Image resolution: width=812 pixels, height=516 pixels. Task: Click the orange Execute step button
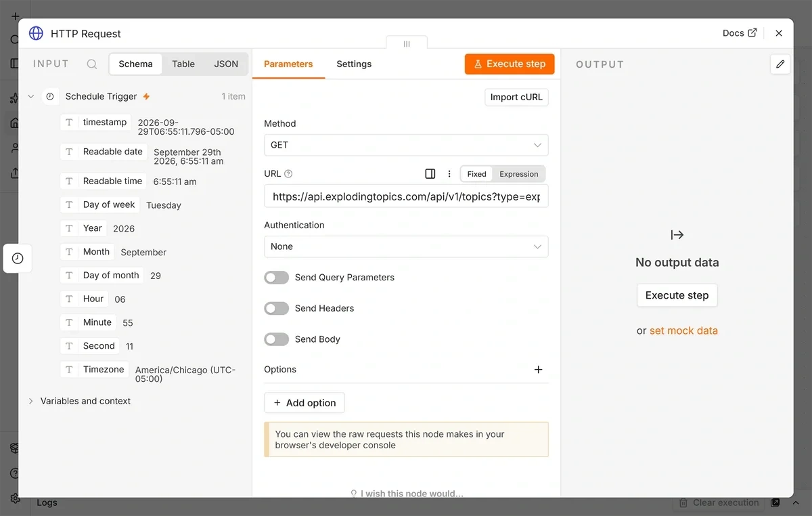coord(510,64)
